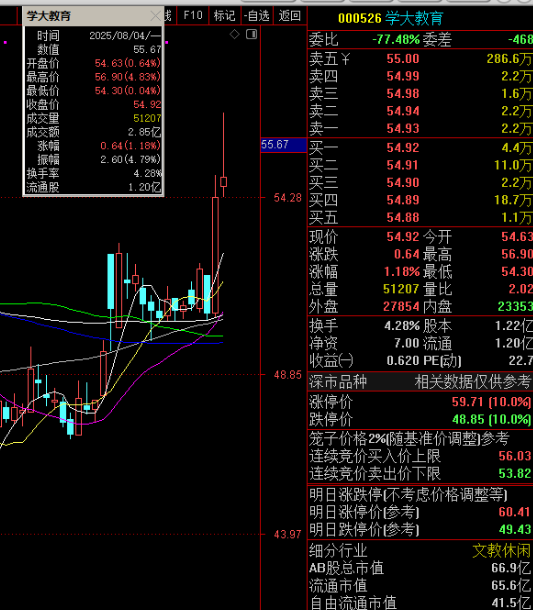The image size is (533, 610).
Task: Click the latest candlestick on the chart
Action: (223, 182)
